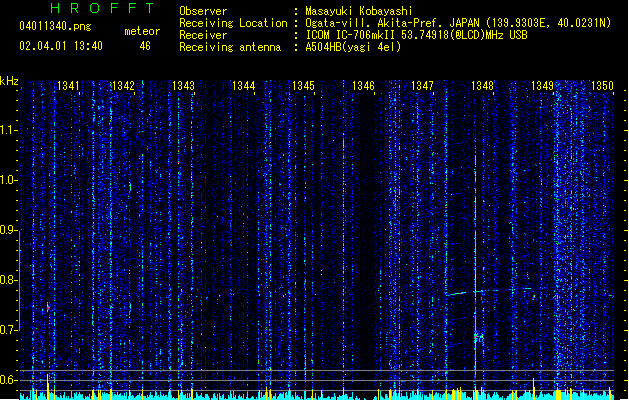The image size is (629, 400).
Task: Click the date stamp 02.04.01 13:40
Action: point(61,46)
